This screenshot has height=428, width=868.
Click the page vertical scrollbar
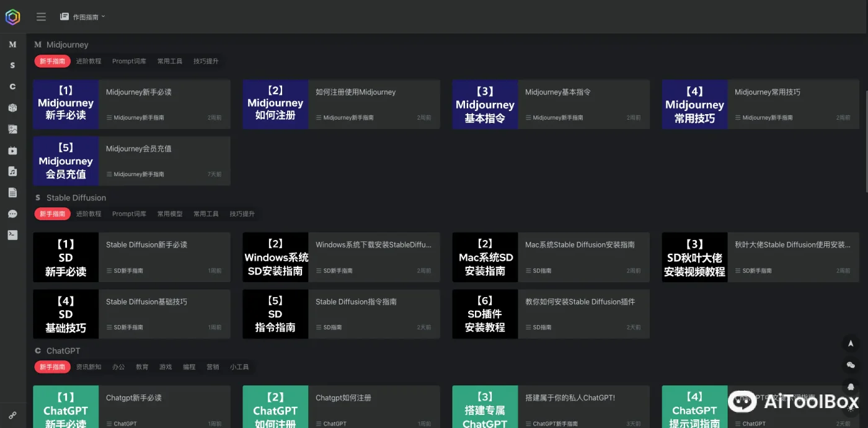866,141
